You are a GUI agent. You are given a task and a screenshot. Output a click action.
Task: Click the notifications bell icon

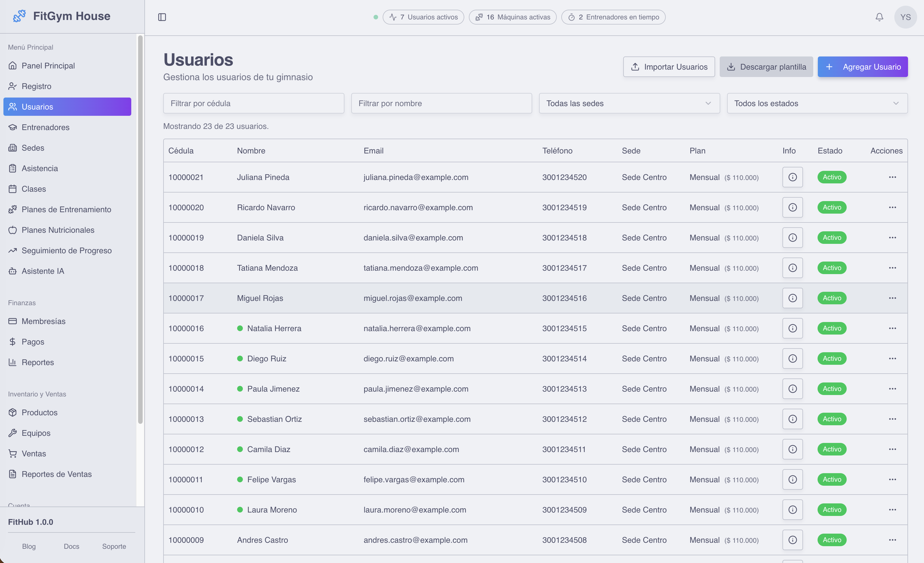coord(879,17)
